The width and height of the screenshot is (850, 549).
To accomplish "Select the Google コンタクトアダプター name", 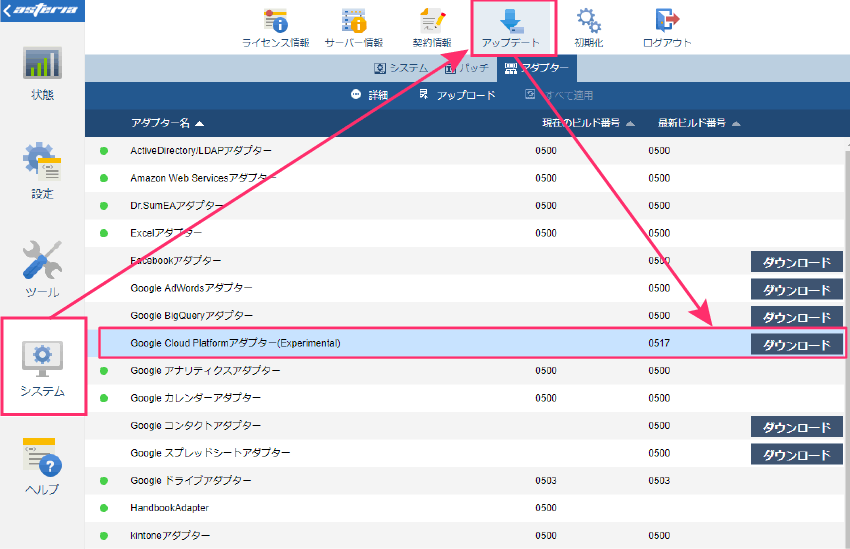I will 196,425.
